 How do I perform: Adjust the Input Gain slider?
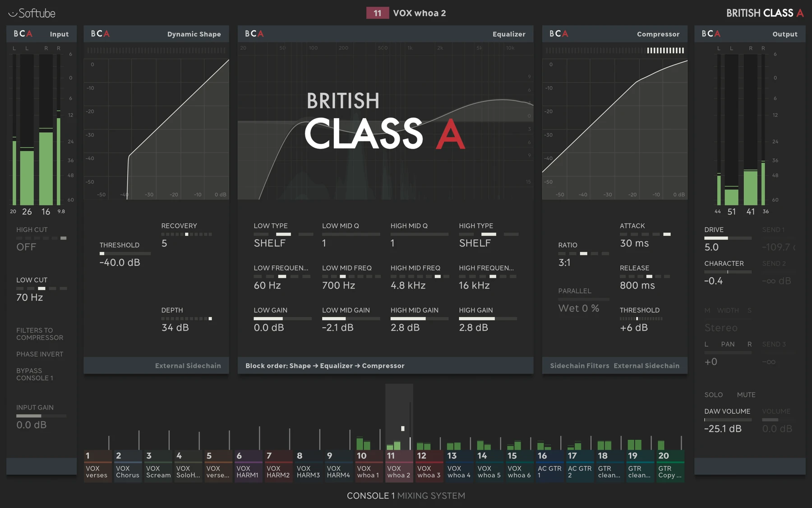(x=41, y=416)
